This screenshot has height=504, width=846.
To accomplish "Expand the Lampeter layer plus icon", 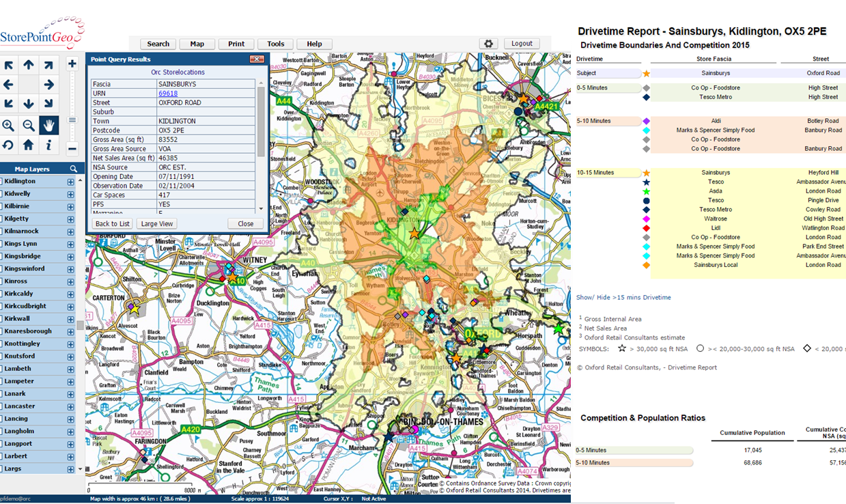I will [70, 381].
